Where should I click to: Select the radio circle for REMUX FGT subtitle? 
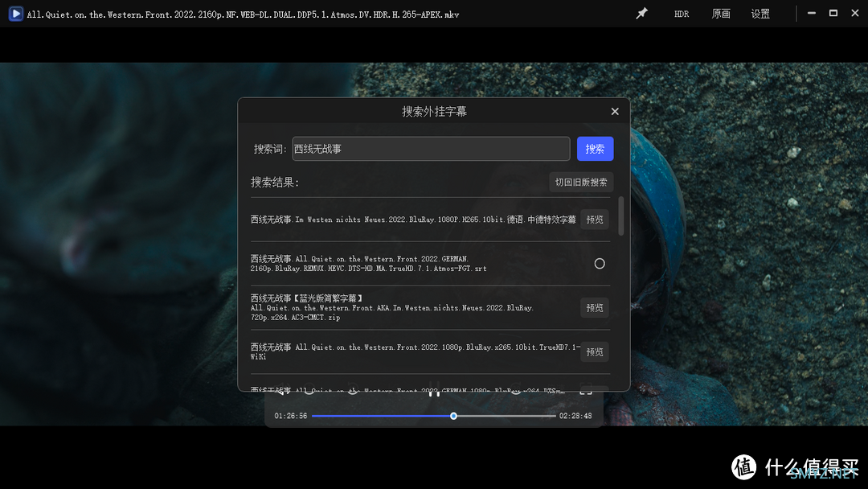[x=600, y=264]
